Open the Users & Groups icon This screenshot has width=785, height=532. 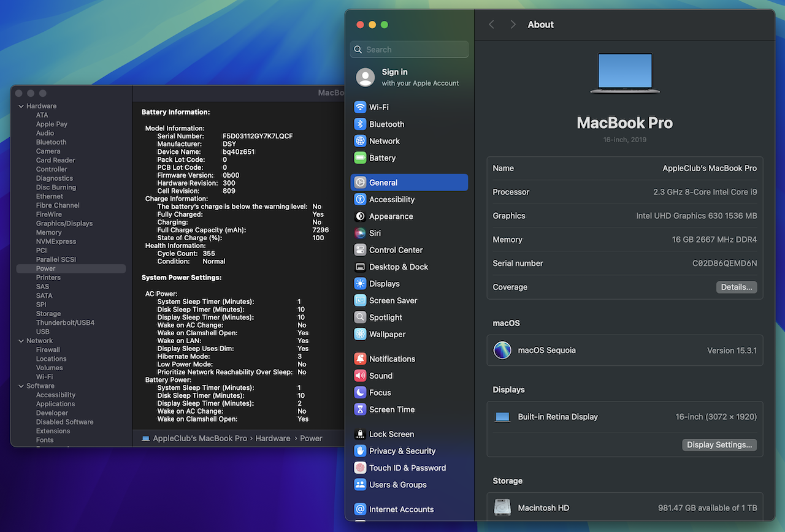point(360,484)
